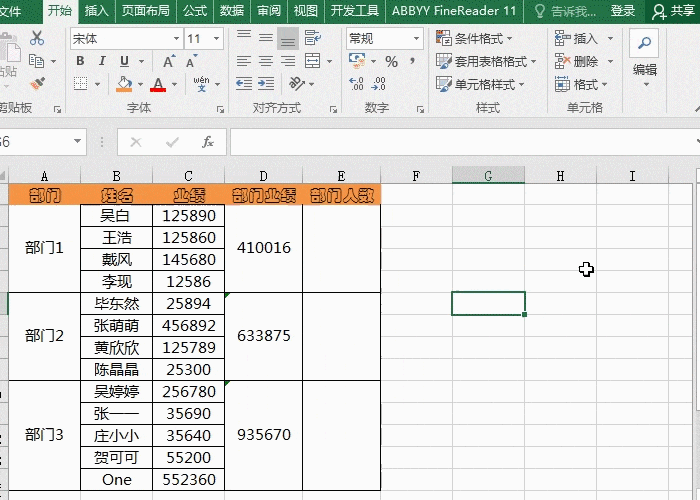
Task: Select the merged cell containing 633875
Action: [264, 336]
